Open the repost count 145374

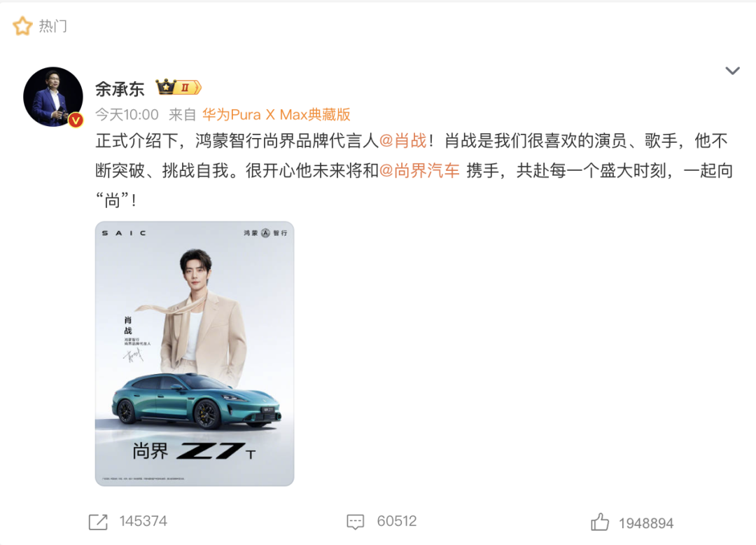143,521
